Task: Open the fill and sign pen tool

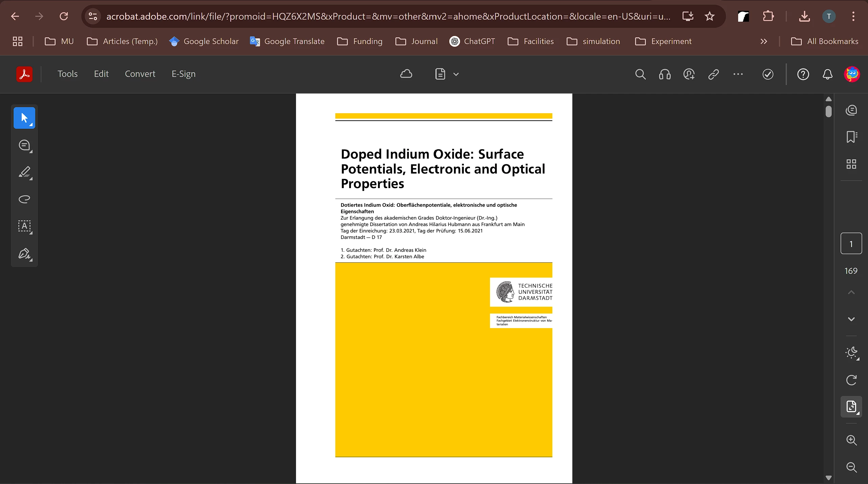Action: (x=24, y=254)
